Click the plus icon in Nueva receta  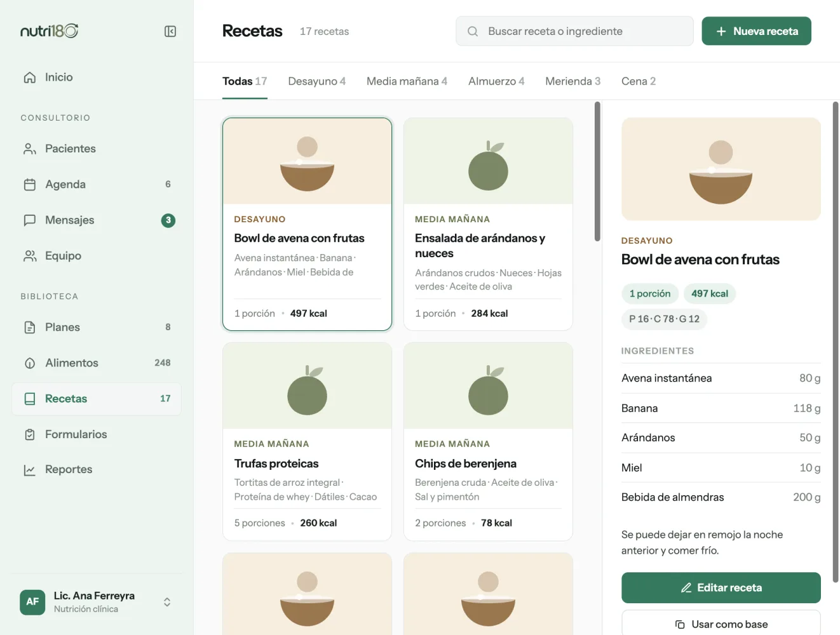(x=721, y=31)
